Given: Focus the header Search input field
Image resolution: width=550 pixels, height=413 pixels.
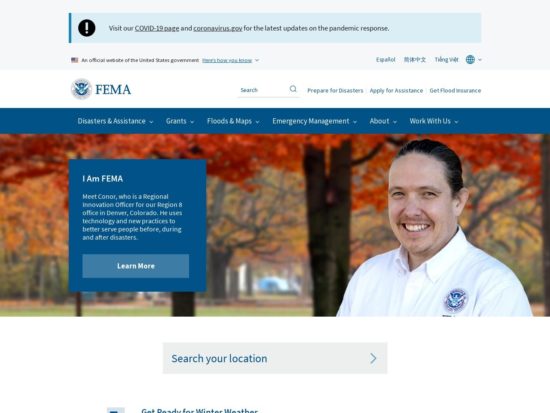Looking at the screenshot, I should (263, 90).
